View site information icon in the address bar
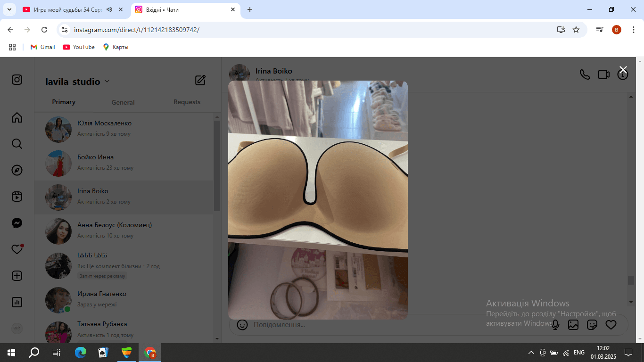644x362 pixels. click(65, 30)
